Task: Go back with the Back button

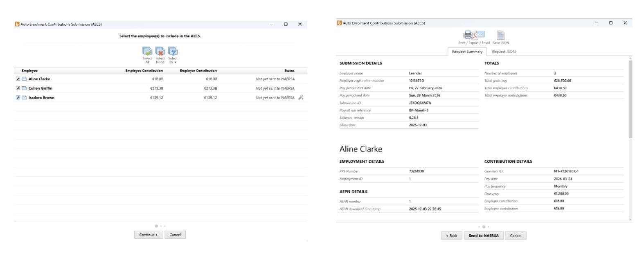Action: point(452,236)
